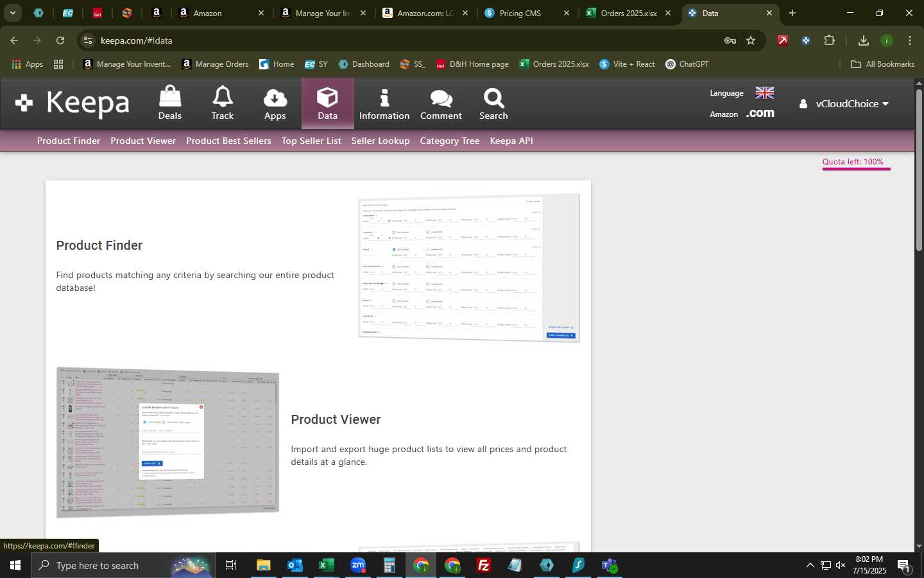The width and height of the screenshot is (924, 578).
Task: Open the browser Extensions puzzle icon
Action: click(x=829, y=40)
